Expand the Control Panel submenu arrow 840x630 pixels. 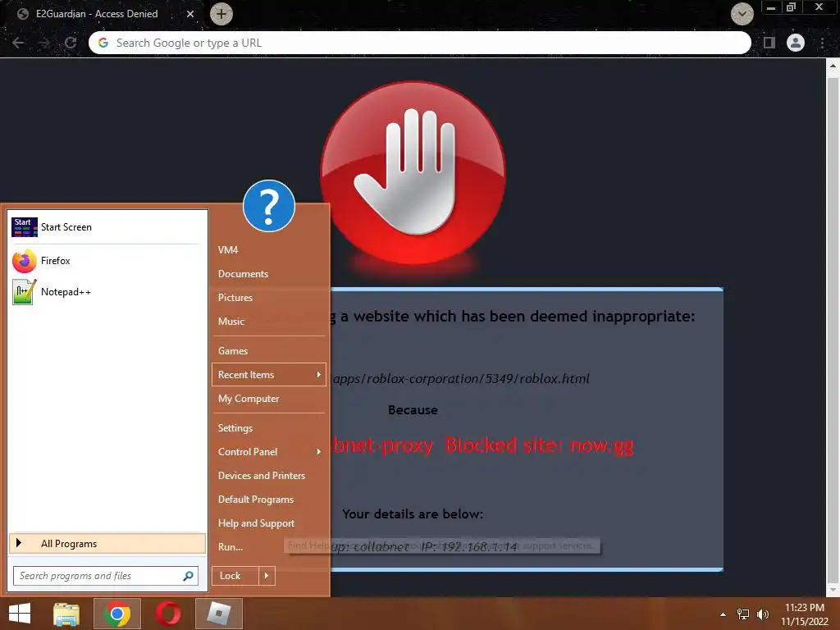click(x=319, y=452)
